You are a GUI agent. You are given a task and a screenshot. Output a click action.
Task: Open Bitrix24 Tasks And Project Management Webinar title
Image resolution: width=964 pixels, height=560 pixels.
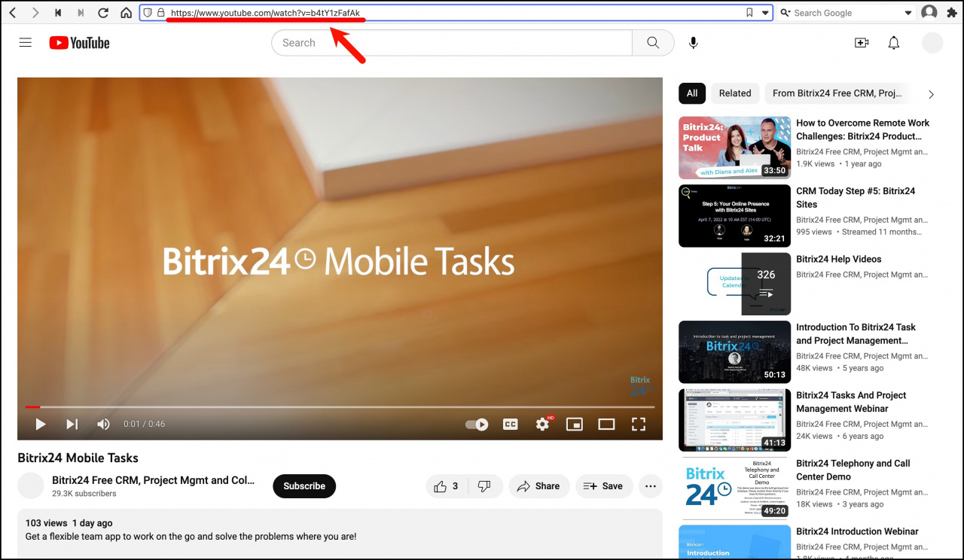click(851, 402)
